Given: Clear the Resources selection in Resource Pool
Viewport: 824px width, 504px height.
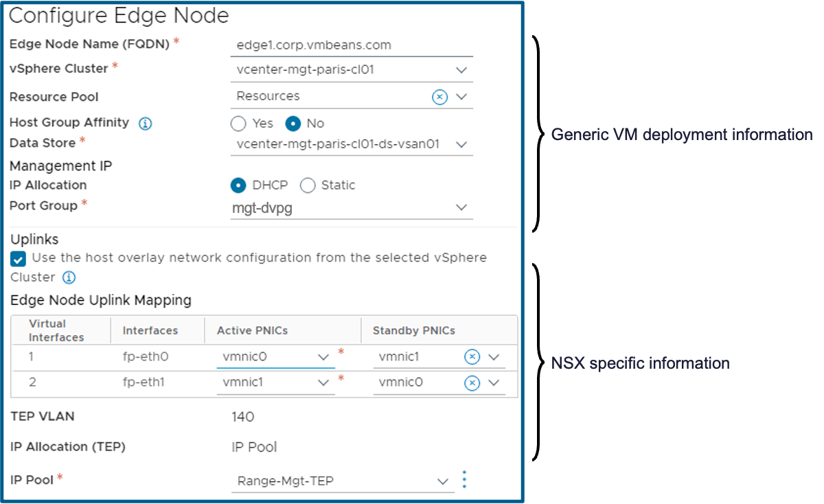Looking at the screenshot, I should pyautogui.click(x=439, y=96).
